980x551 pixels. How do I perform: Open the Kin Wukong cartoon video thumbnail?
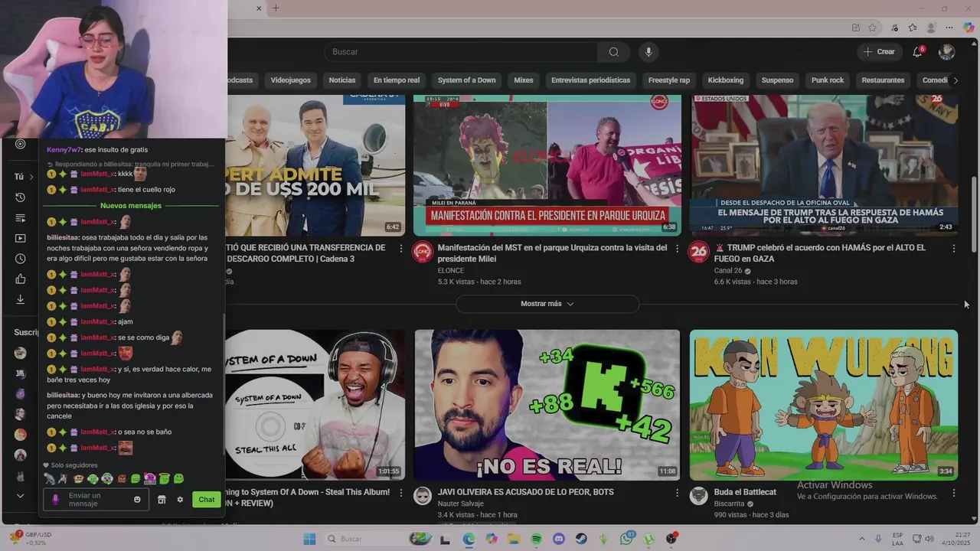[824, 405]
